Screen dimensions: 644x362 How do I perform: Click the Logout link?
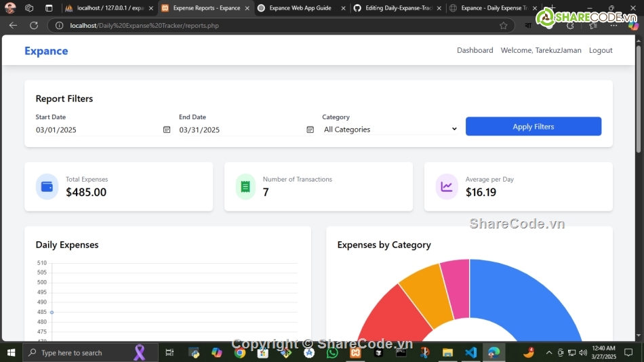(x=600, y=50)
